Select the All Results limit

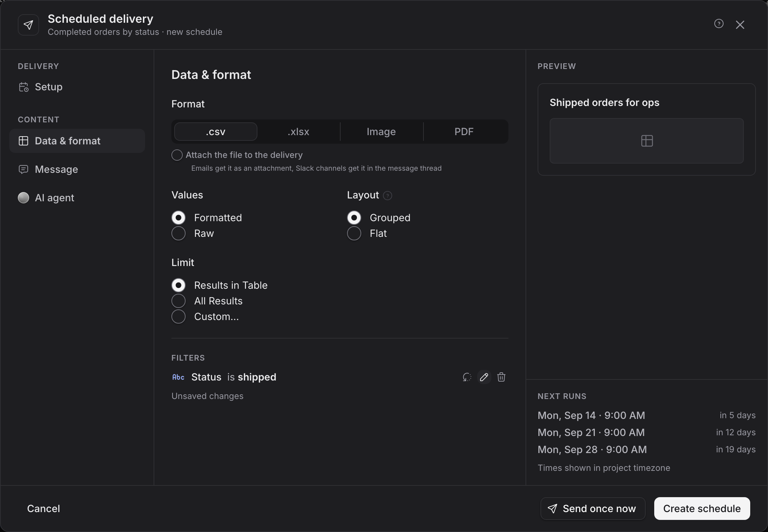pos(178,301)
